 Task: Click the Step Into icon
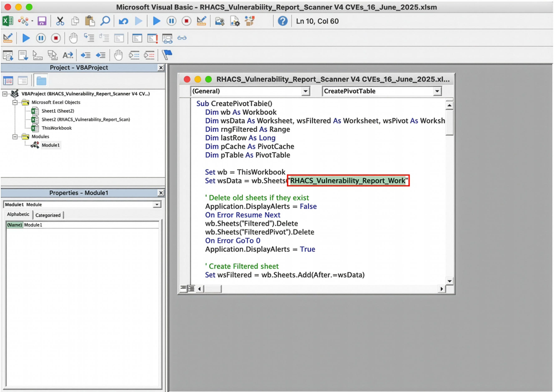[x=89, y=38]
